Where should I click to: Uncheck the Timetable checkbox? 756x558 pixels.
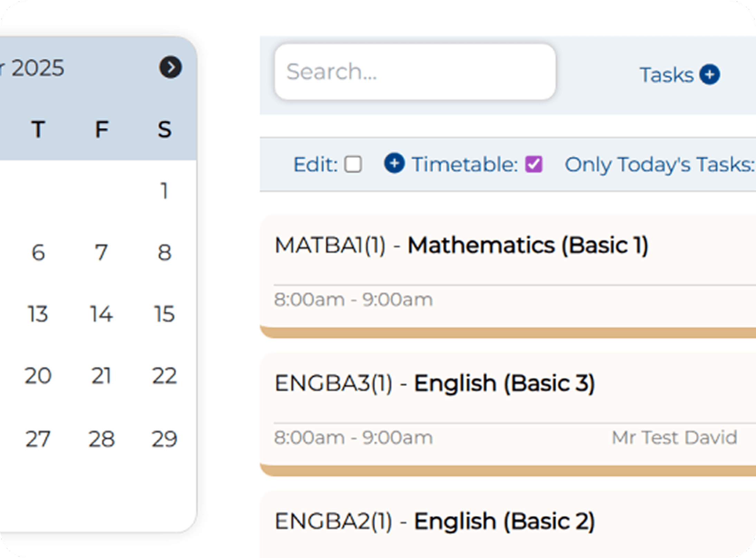coord(534,164)
